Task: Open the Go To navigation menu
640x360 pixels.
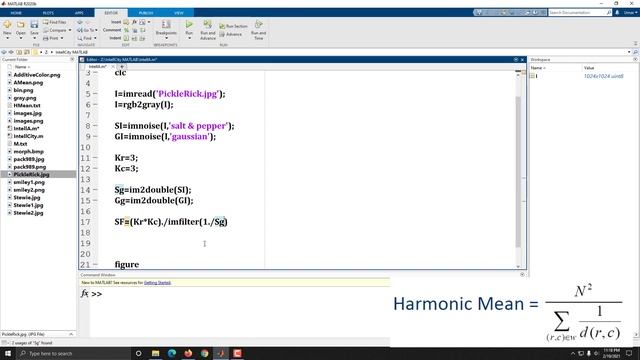Action: point(87,30)
